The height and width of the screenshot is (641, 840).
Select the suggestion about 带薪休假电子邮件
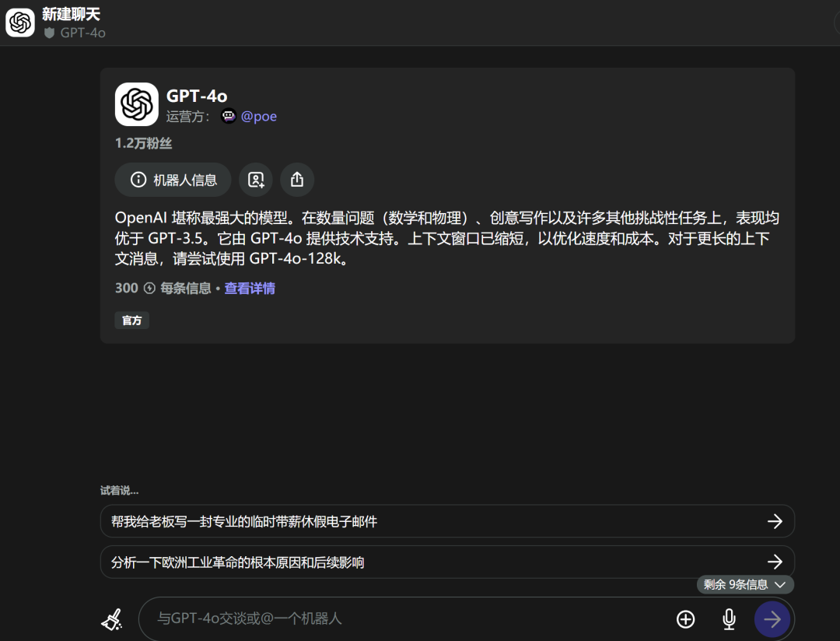coord(447,521)
